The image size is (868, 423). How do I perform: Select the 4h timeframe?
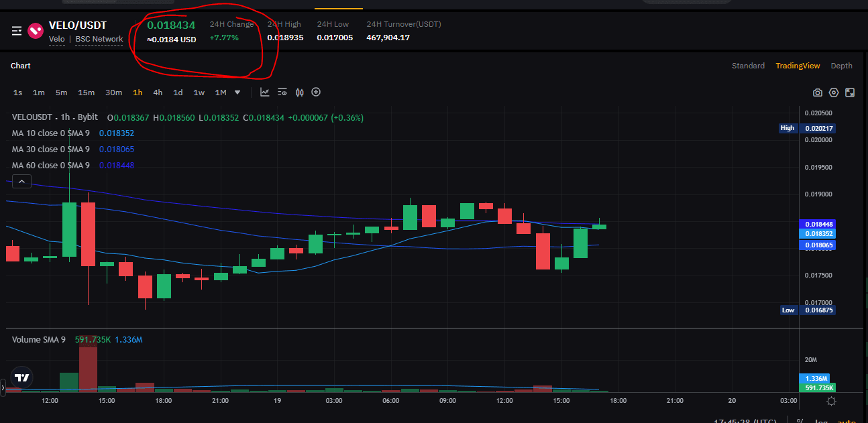(158, 93)
